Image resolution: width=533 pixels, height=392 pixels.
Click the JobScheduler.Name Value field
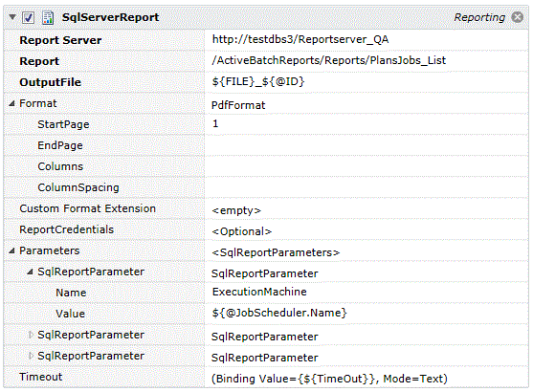[x=366, y=314]
